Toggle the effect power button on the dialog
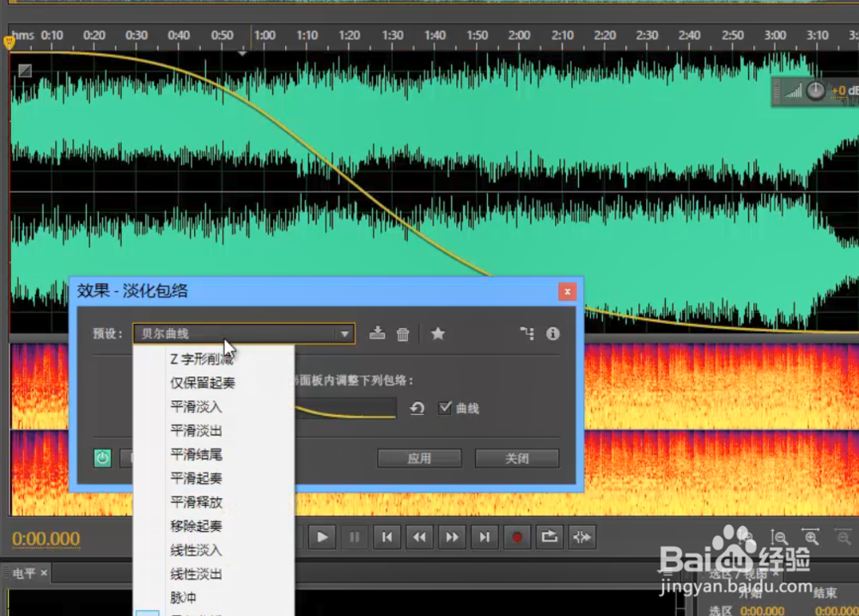This screenshot has height=616, width=859. click(x=102, y=458)
